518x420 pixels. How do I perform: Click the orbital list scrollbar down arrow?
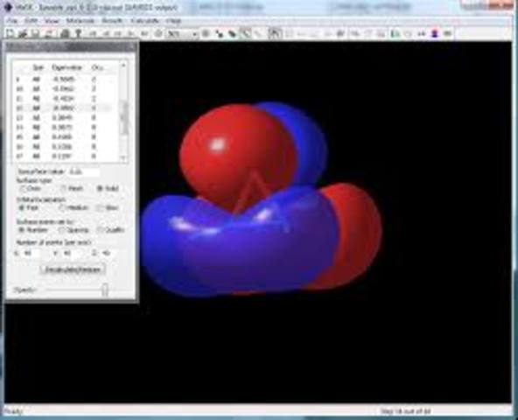point(123,158)
